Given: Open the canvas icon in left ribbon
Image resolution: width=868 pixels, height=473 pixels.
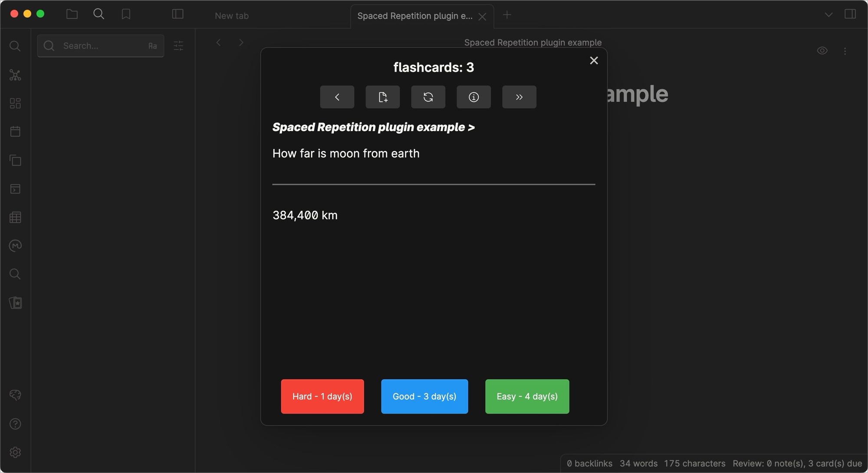Looking at the screenshot, I should pos(15,103).
